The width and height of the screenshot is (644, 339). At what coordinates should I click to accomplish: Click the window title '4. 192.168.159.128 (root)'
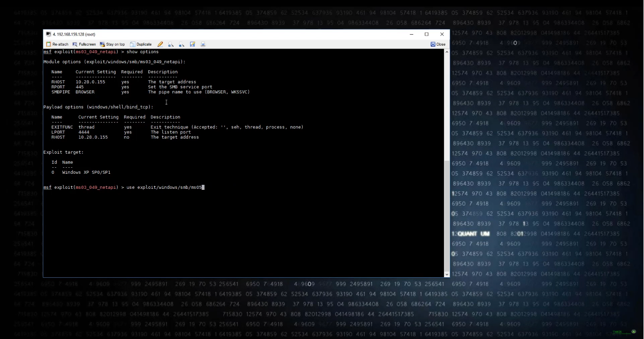coord(74,34)
